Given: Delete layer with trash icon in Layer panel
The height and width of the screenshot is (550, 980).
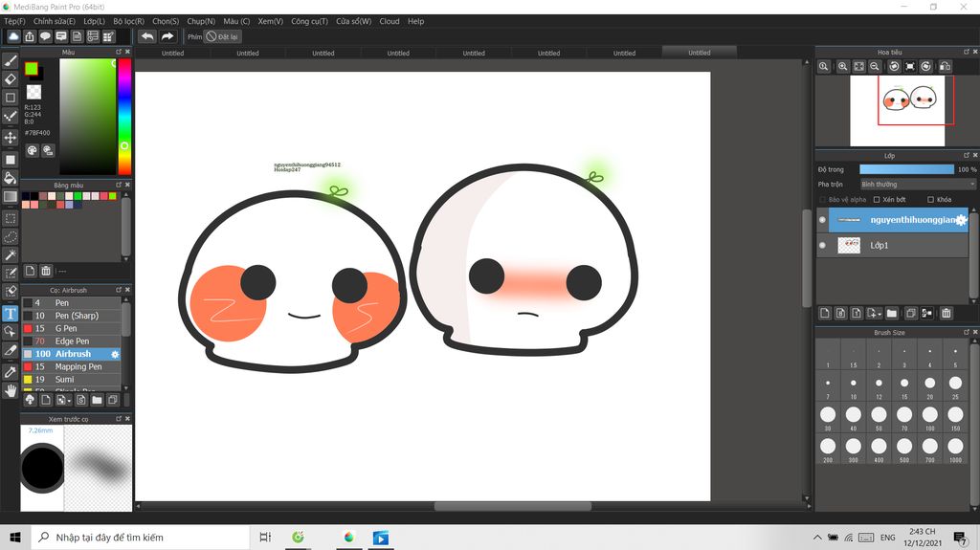Looking at the screenshot, I should pyautogui.click(x=946, y=313).
